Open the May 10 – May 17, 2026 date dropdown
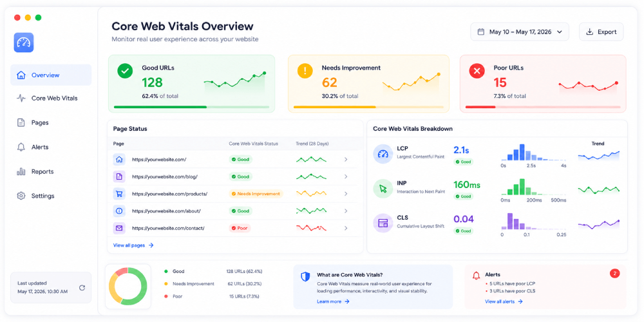The image size is (644, 322). (x=520, y=32)
